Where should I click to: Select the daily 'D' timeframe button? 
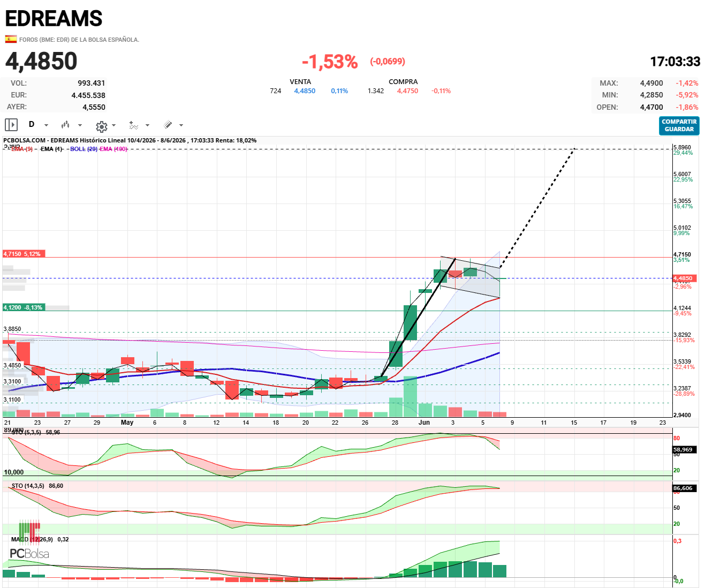[x=32, y=125]
